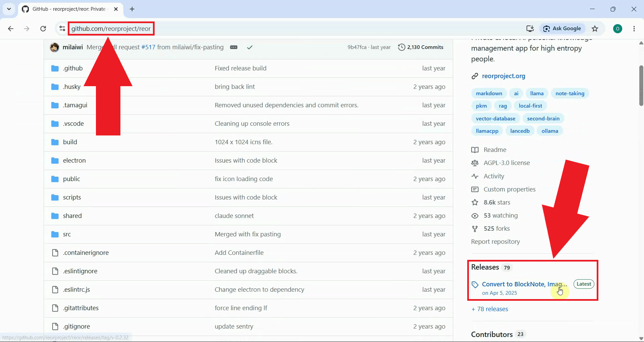The height and width of the screenshot is (342, 644).
Task: Open the .gitattributes file
Action: 81,308
